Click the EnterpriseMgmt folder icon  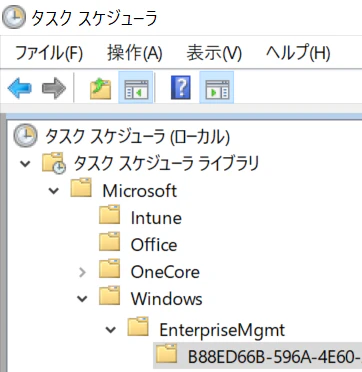click(x=138, y=327)
